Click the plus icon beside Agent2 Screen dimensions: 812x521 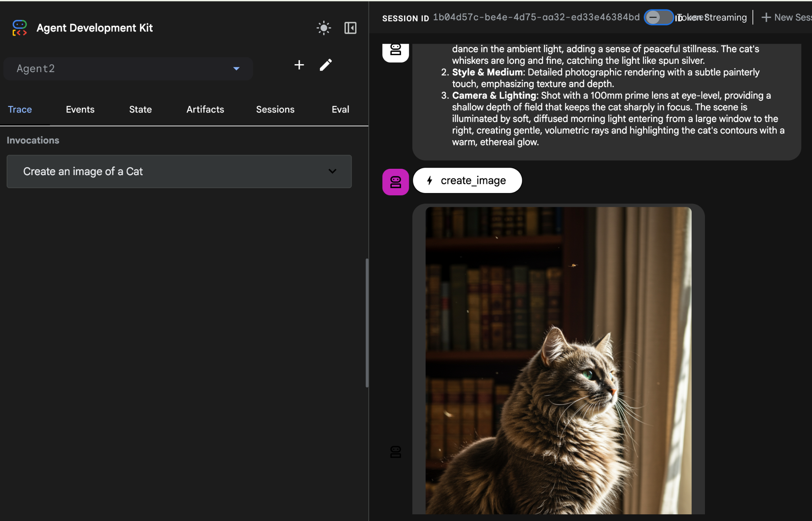[x=299, y=65]
